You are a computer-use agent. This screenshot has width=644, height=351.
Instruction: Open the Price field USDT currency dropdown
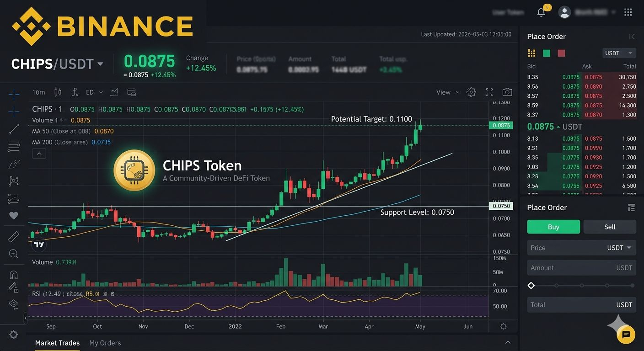click(x=619, y=248)
